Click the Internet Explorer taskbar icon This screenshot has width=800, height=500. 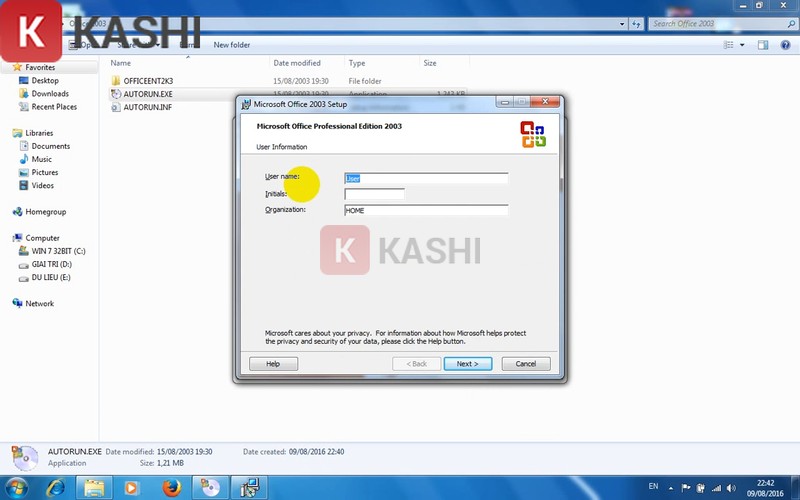[x=56, y=487]
